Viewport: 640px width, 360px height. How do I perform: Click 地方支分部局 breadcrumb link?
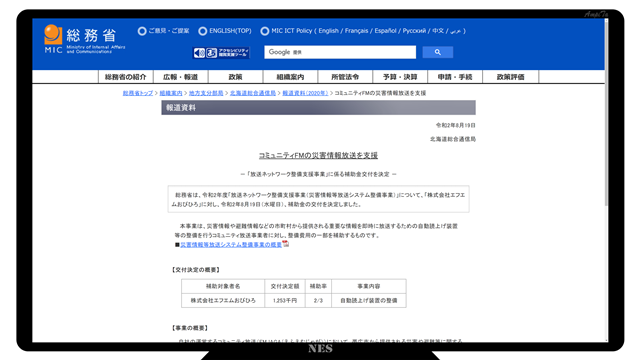[x=206, y=93]
